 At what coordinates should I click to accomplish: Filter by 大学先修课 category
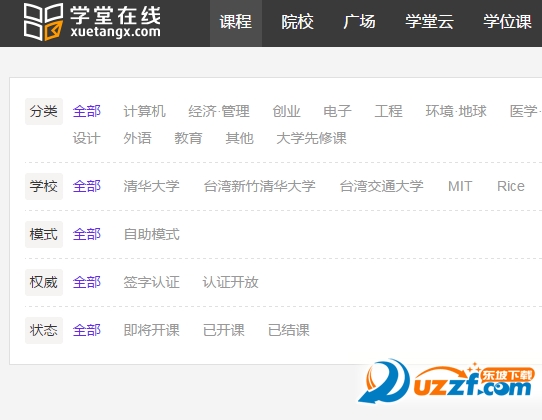311,138
